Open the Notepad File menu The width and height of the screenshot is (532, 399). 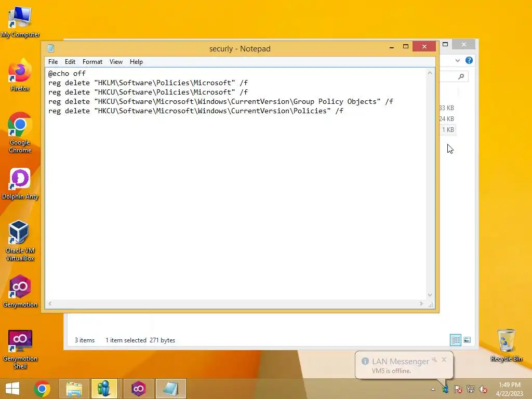pos(53,62)
